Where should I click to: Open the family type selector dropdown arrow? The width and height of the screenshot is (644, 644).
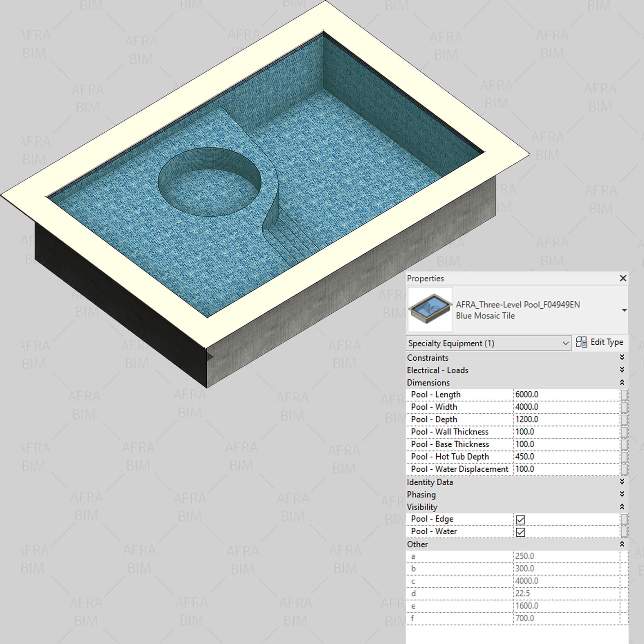624,310
